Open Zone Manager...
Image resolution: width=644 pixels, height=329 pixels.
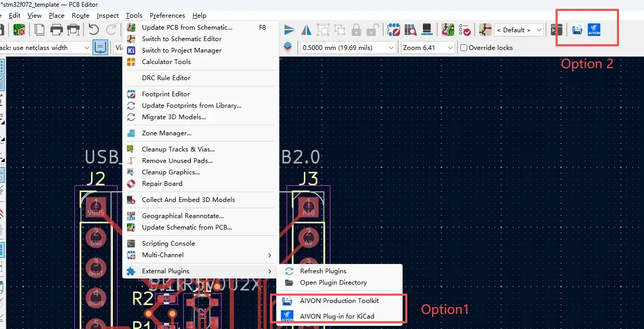(201, 133)
